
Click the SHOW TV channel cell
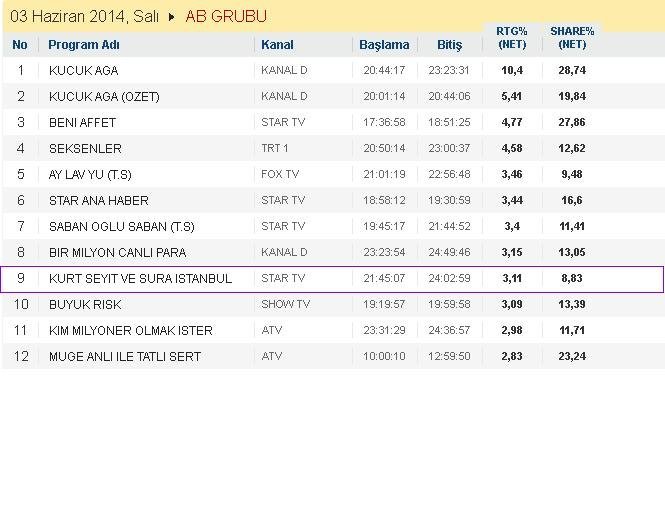point(286,304)
